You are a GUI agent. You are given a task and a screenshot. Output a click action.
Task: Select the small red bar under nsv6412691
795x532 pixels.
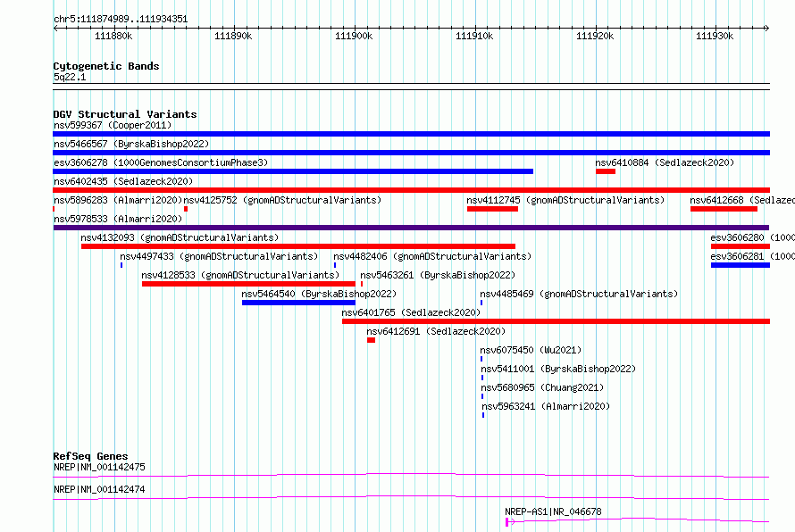[x=371, y=340]
